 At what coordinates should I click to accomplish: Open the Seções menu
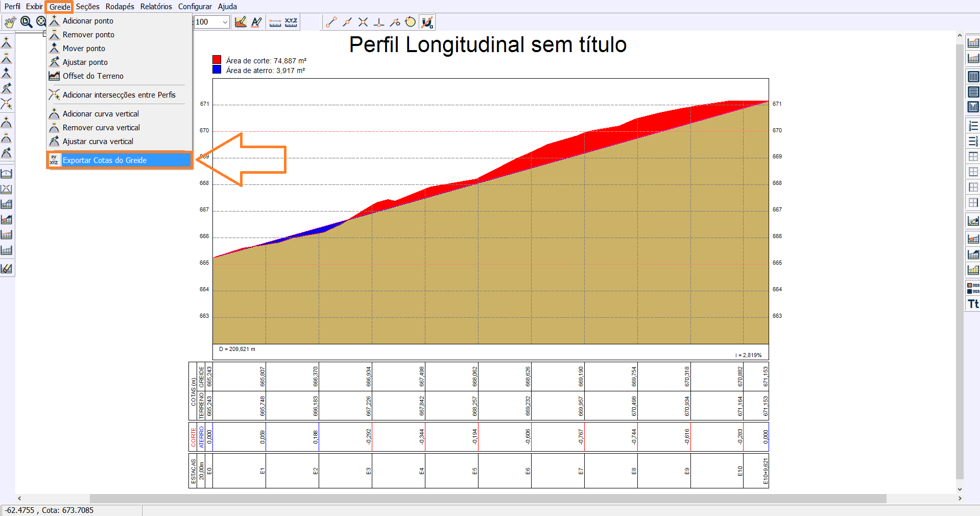tap(88, 7)
